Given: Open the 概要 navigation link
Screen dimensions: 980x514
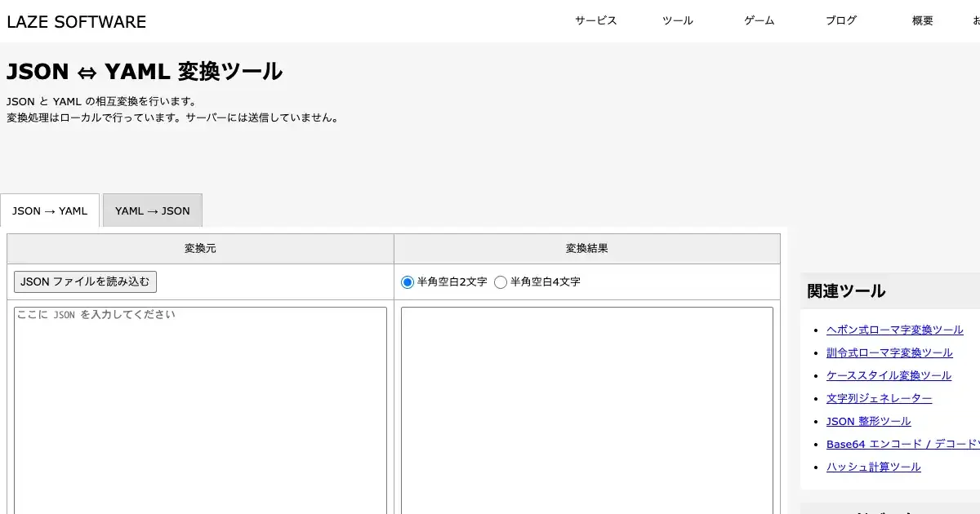Looking at the screenshot, I should click(x=922, y=21).
